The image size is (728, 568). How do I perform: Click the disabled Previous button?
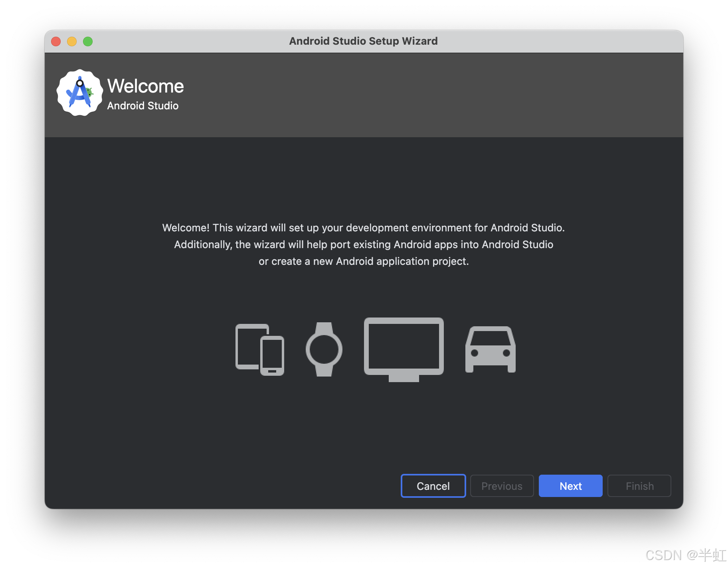[502, 486]
